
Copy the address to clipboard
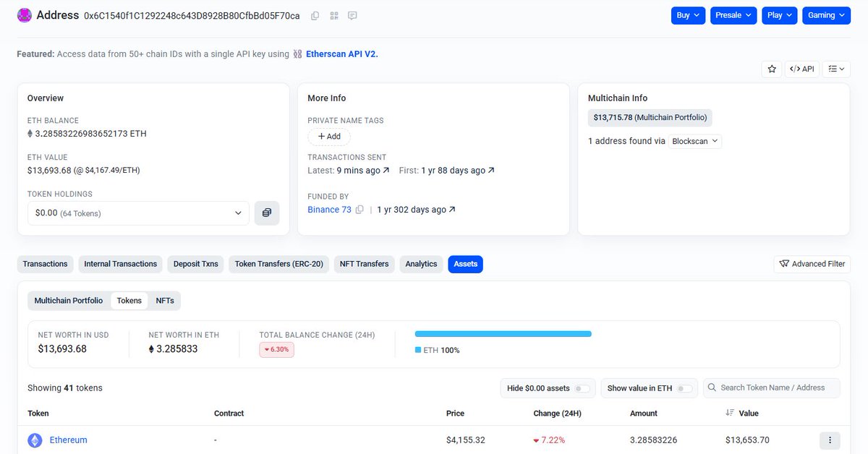point(315,16)
